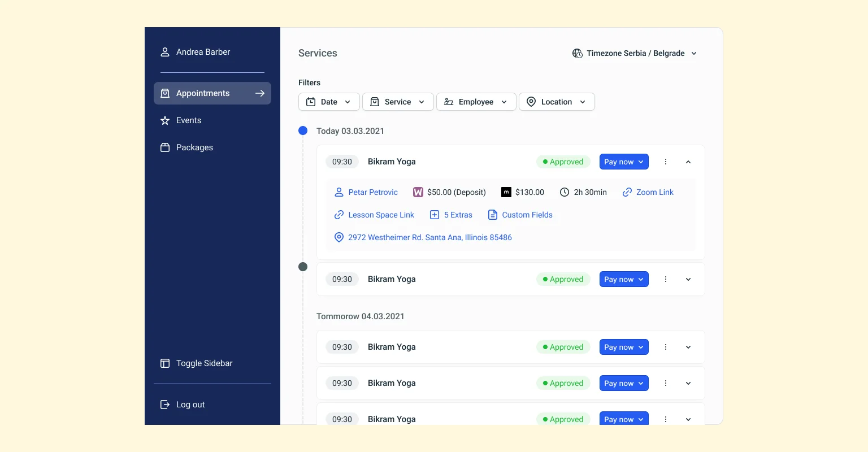
Task: Open the Packages section
Action: pos(194,147)
